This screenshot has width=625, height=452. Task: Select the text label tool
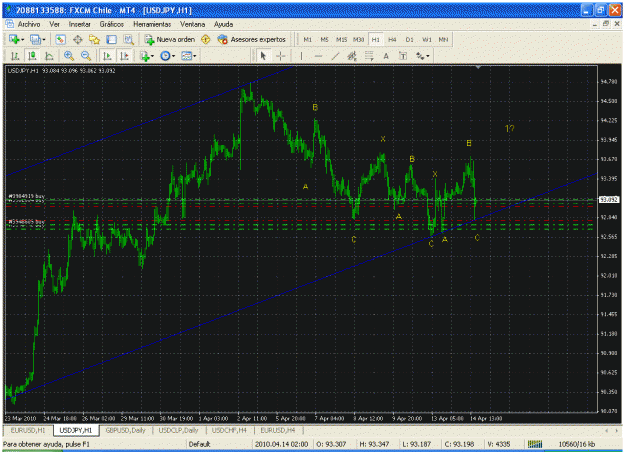pos(403,56)
